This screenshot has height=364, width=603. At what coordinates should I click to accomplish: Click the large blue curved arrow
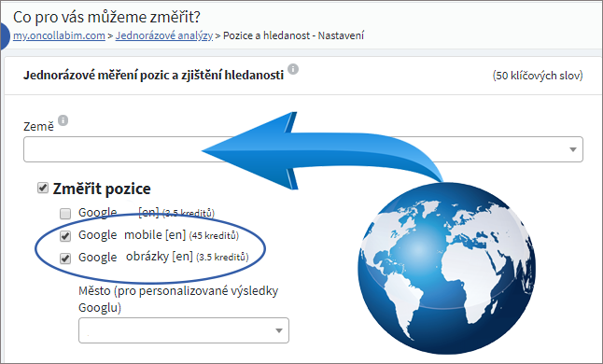[x=321, y=150]
